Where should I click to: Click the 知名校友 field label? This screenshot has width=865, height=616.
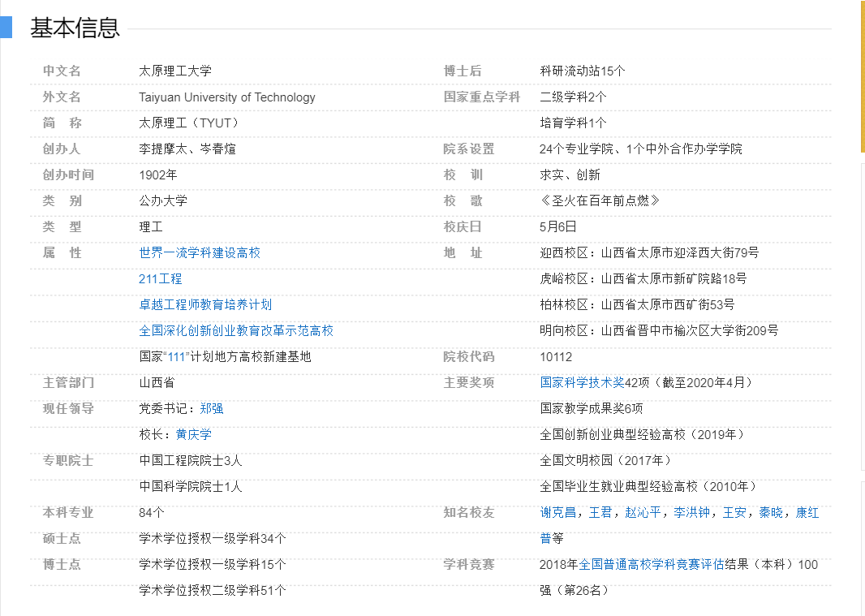pyautogui.click(x=469, y=512)
